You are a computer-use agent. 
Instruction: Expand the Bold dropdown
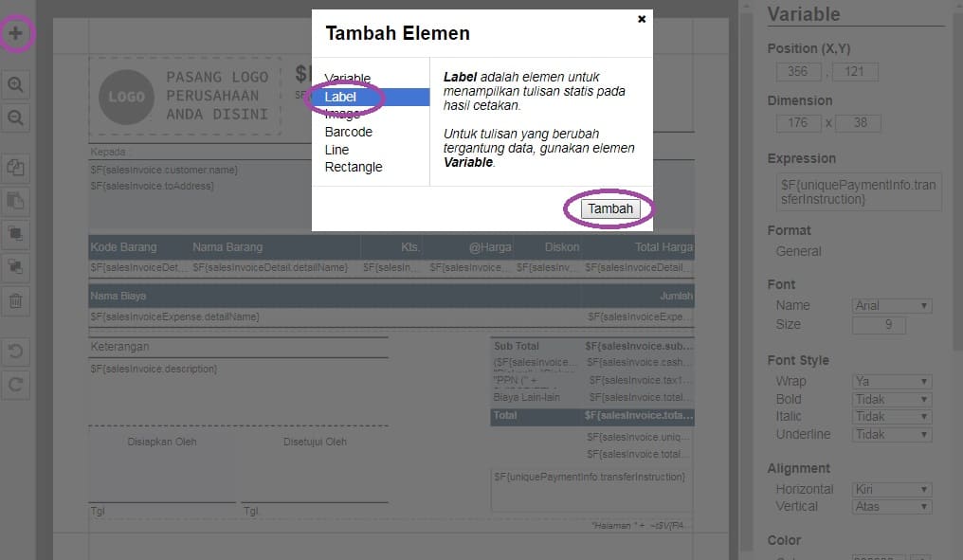[892, 400]
